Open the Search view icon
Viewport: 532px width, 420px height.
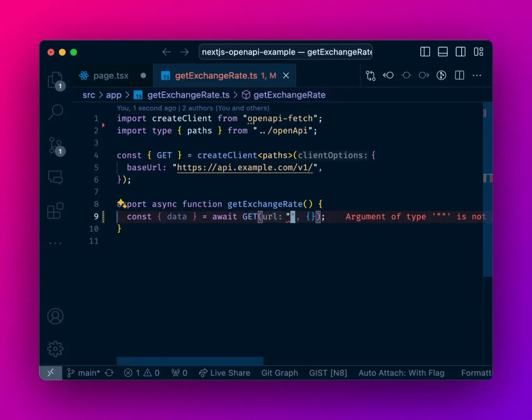click(55, 112)
